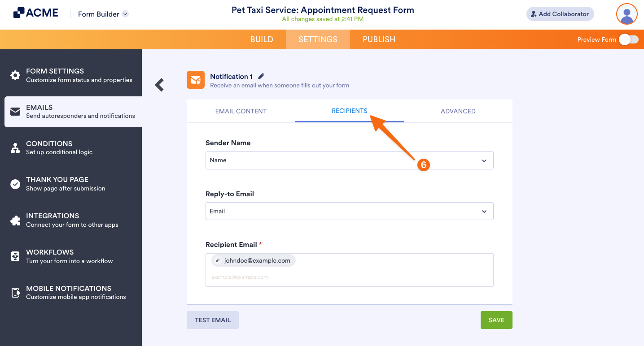Click the Test Email button
This screenshot has height=346, width=644.
click(x=212, y=320)
